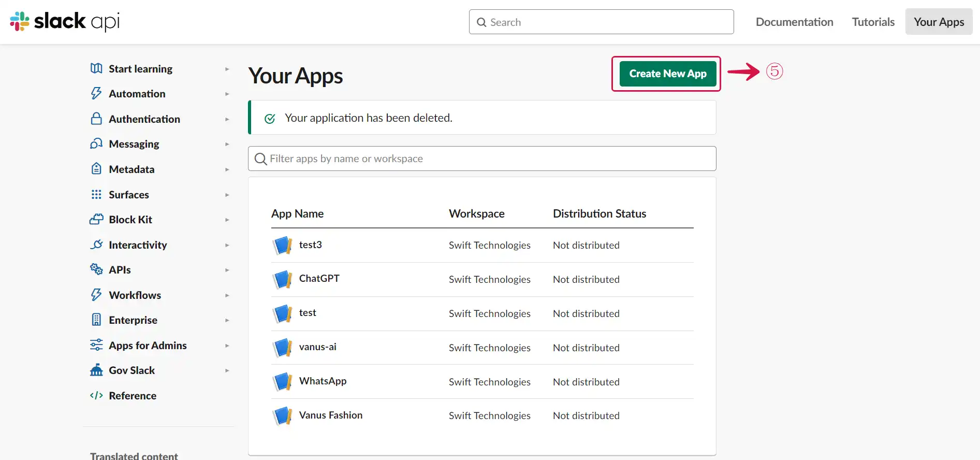980x460 pixels.
Task: Click the APIs gears icon
Action: [96, 269]
